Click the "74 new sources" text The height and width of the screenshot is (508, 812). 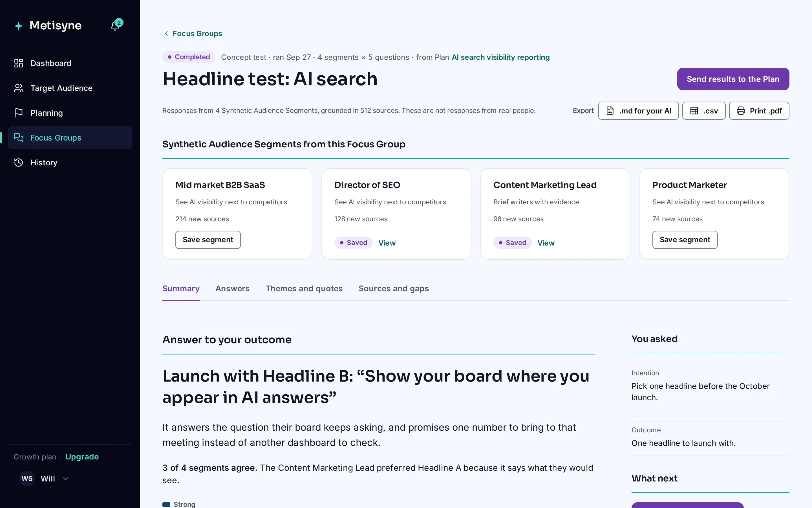coord(678,219)
